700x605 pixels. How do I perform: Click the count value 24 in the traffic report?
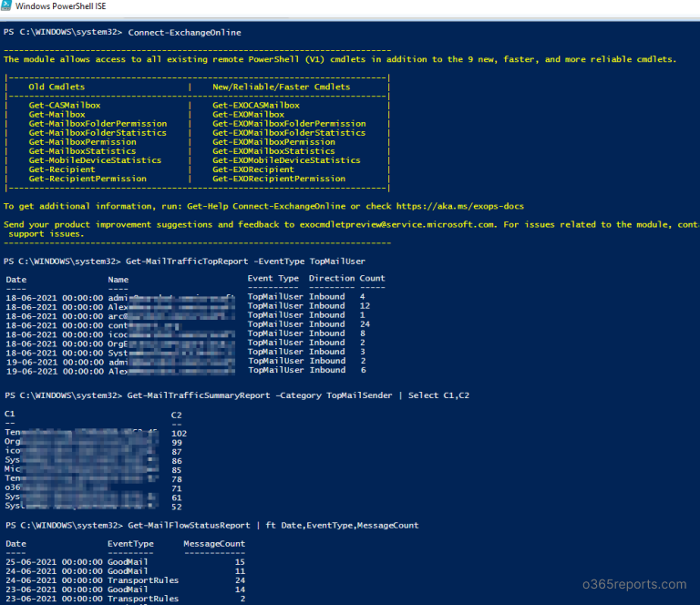point(365,324)
